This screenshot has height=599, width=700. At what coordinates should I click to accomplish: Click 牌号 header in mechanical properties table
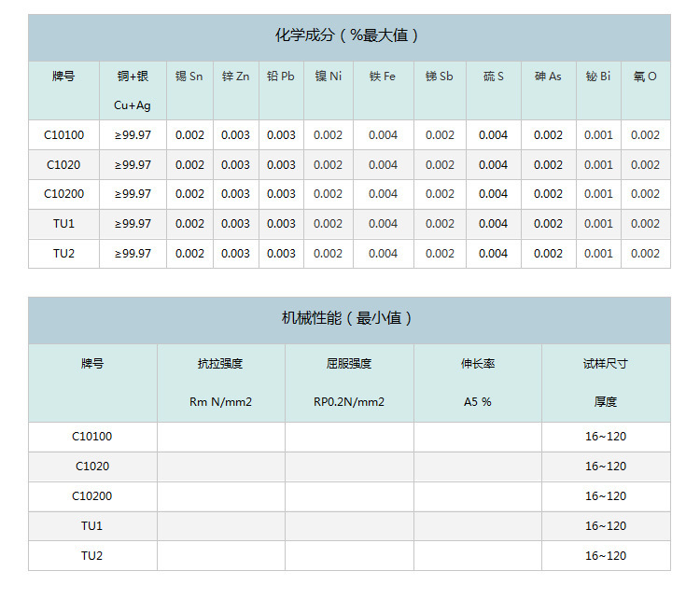(x=92, y=364)
